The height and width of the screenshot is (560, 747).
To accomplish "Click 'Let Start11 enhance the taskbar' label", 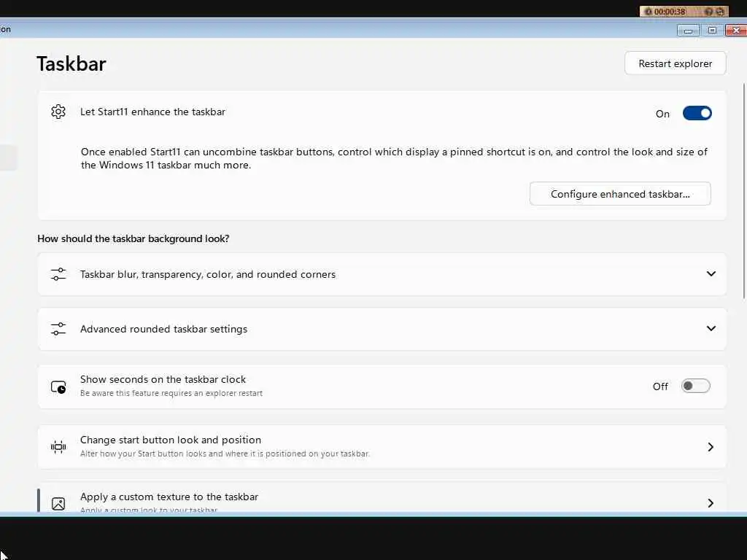I will pyautogui.click(x=152, y=112).
